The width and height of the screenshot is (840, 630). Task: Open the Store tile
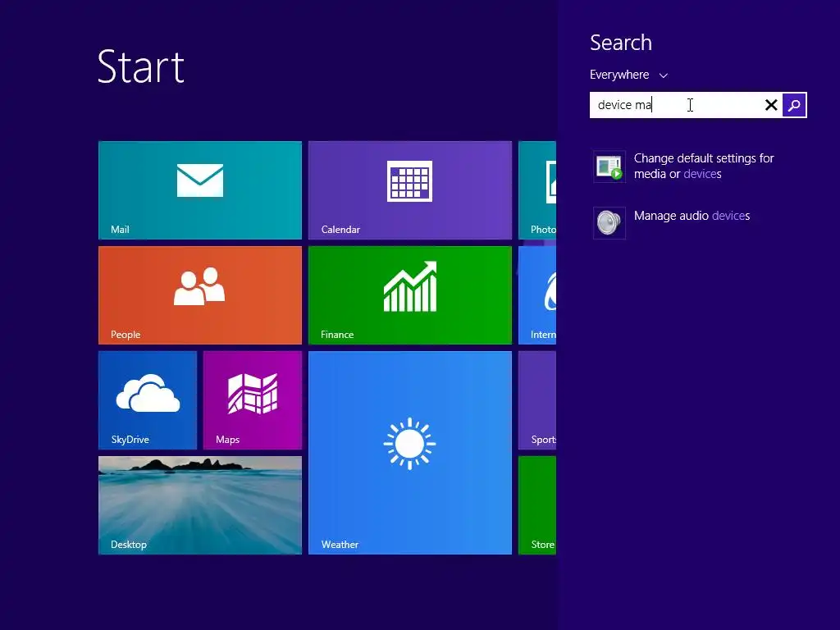[x=537, y=505]
